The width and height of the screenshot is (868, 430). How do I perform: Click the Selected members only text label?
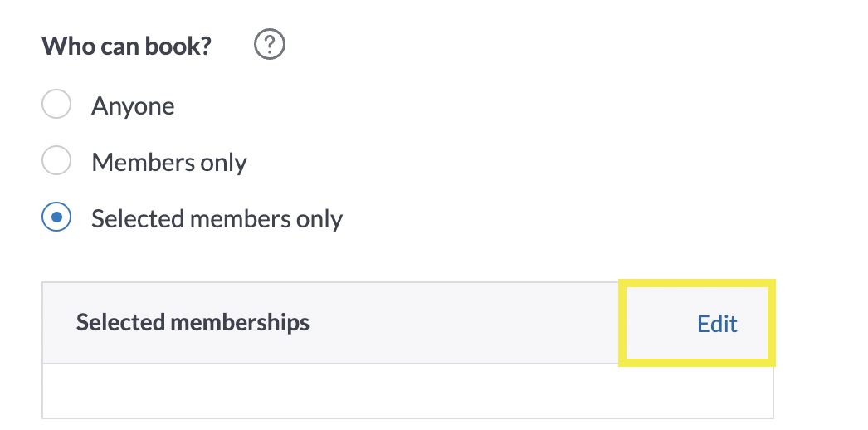coord(217,219)
